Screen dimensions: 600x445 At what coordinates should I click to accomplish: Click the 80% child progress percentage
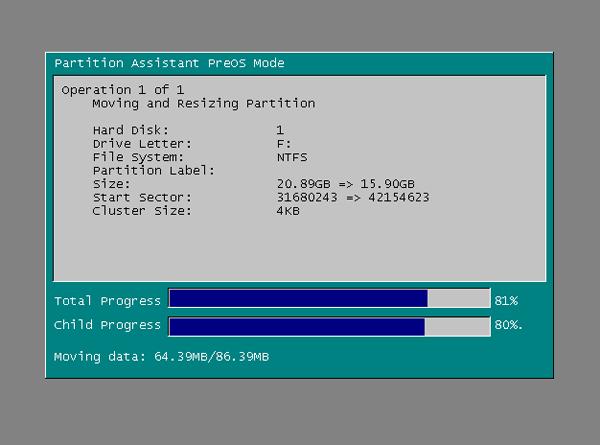pos(508,326)
